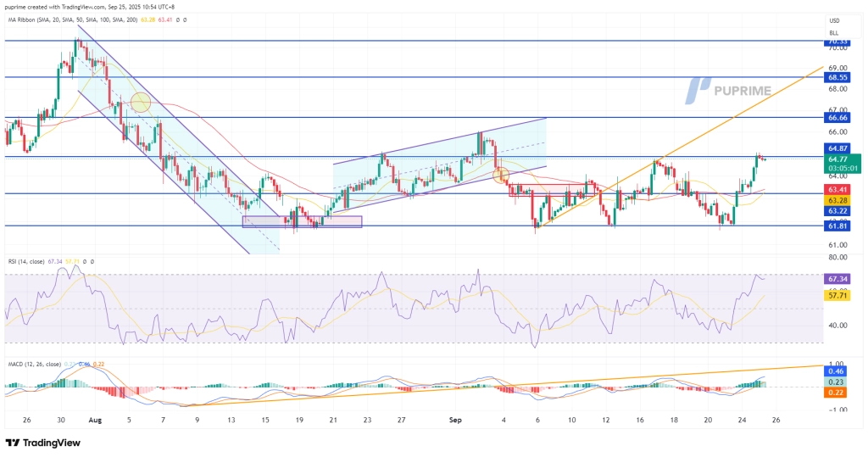Click the Sep label on the time axis
Image resolution: width=868 pixels, height=457 pixels.
coord(455,421)
